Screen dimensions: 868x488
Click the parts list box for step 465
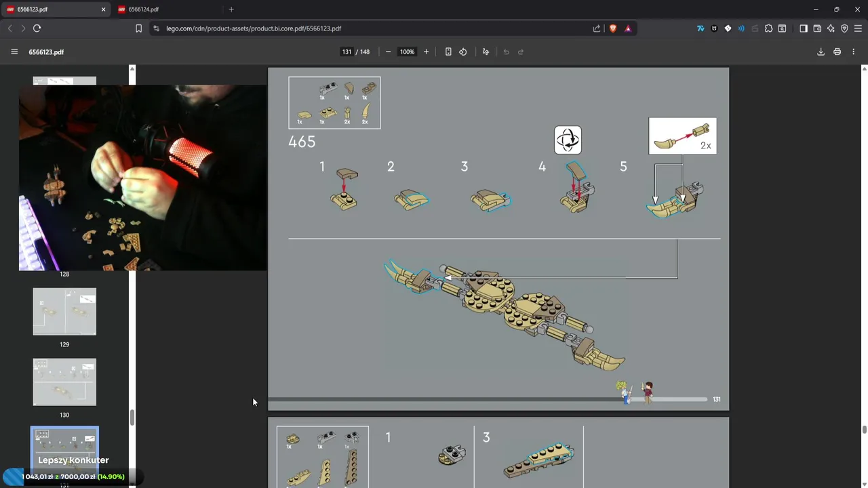[x=334, y=102]
